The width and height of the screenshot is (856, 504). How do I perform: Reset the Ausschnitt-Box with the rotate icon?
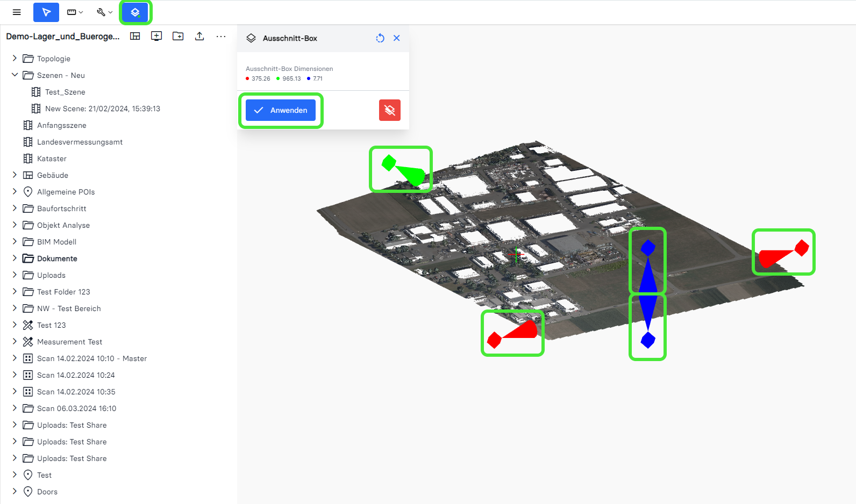point(380,38)
